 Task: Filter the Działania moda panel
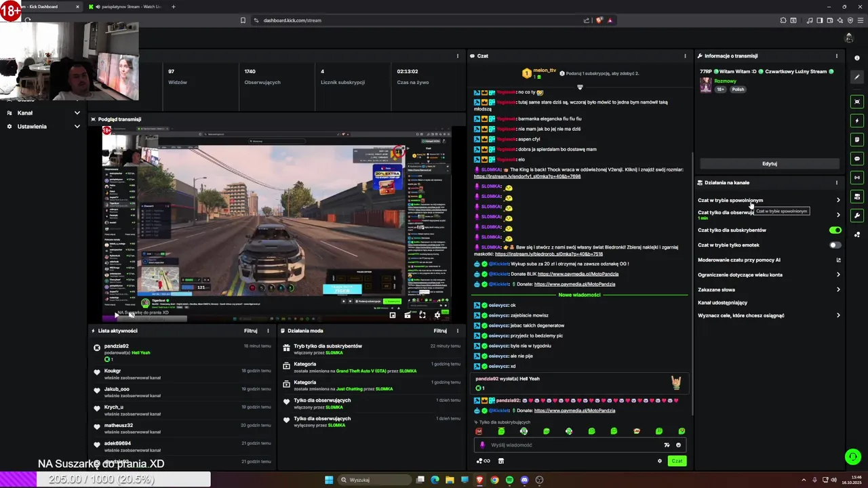coord(441,331)
